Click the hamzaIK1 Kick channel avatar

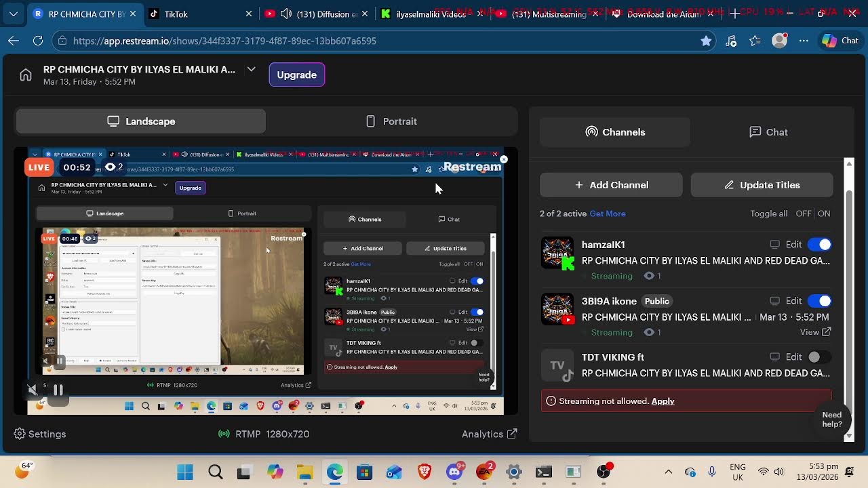[x=557, y=253]
